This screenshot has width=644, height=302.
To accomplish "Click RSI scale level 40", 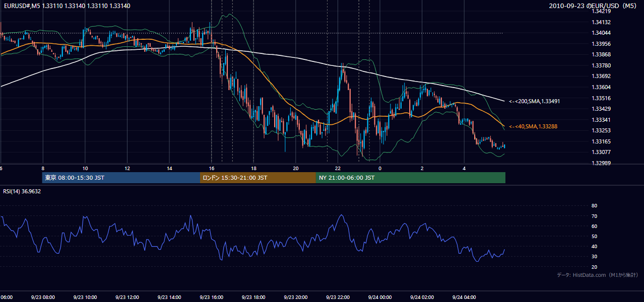I will [x=594, y=246].
